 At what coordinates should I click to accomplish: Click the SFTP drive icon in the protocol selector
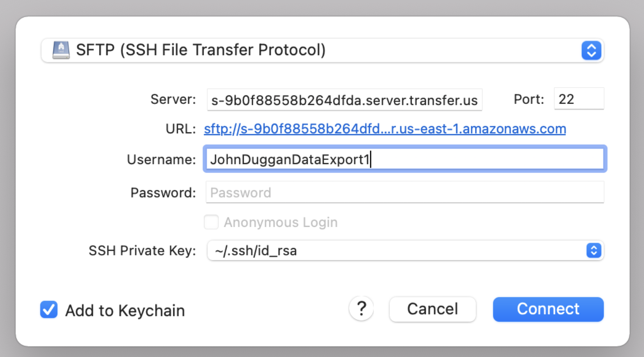[61, 50]
